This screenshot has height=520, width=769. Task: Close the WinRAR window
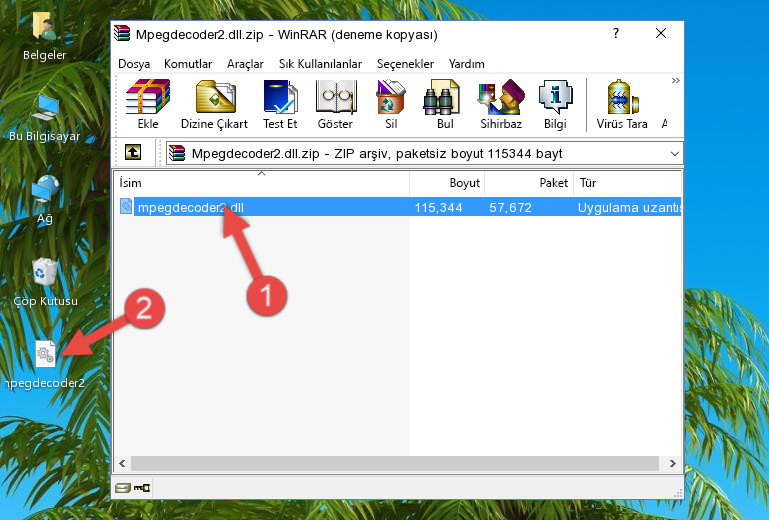[661, 33]
